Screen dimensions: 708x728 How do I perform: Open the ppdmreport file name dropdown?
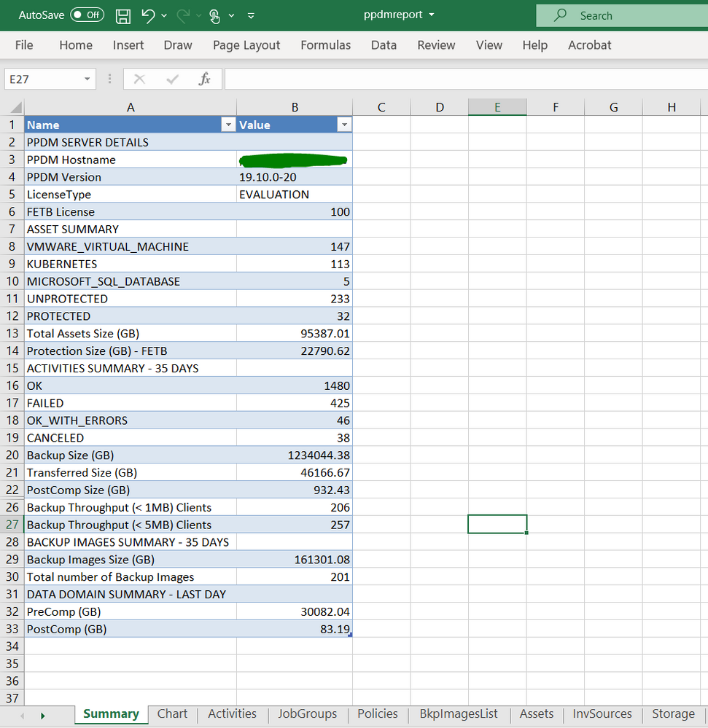click(x=432, y=15)
